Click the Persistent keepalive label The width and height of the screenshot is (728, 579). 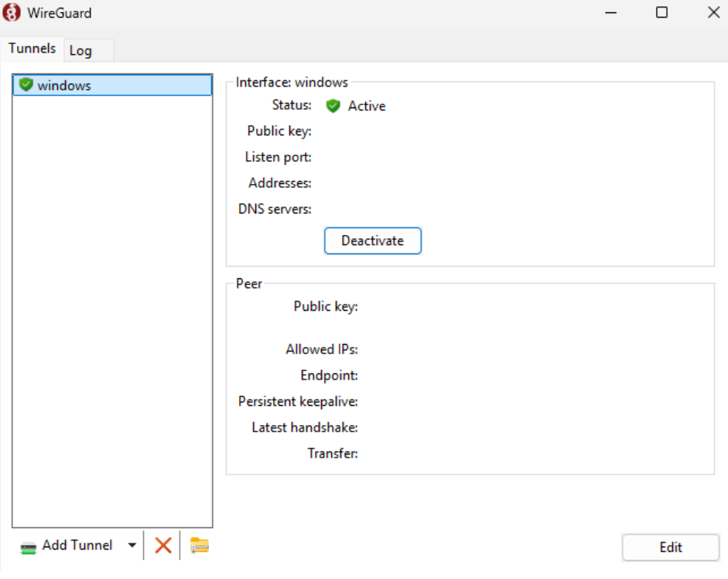pyautogui.click(x=298, y=401)
